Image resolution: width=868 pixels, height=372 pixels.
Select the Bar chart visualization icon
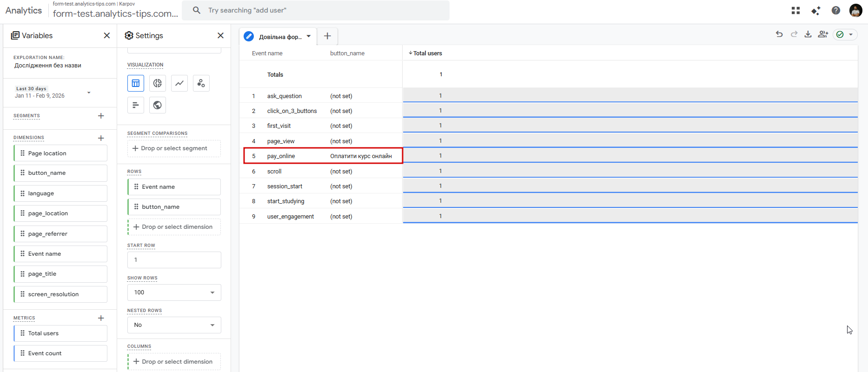point(136,105)
